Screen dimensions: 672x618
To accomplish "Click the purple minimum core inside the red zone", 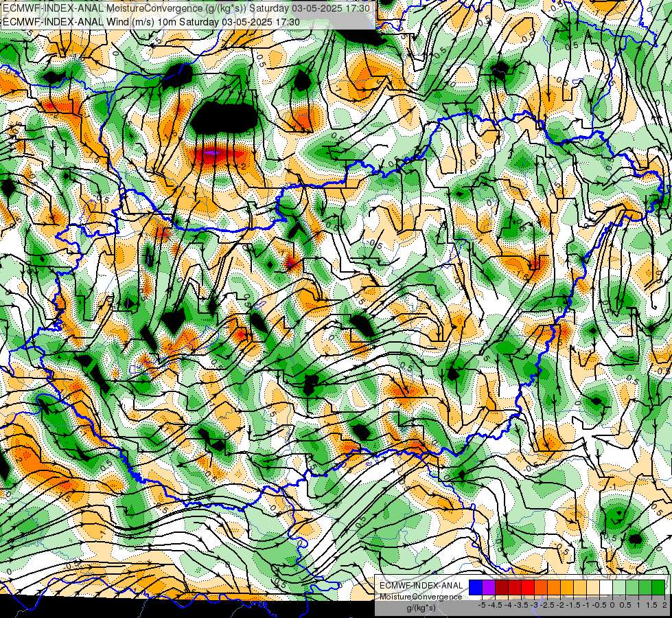I will [211, 152].
